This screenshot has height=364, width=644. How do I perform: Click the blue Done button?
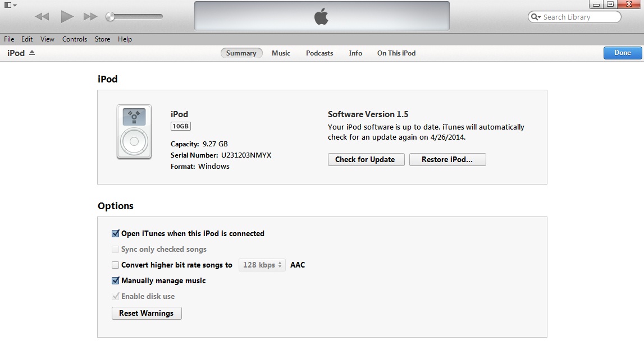622,53
